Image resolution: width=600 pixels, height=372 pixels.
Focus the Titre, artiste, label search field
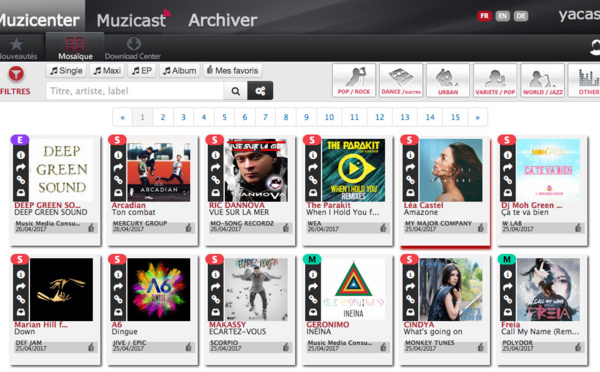pos(135,91)
